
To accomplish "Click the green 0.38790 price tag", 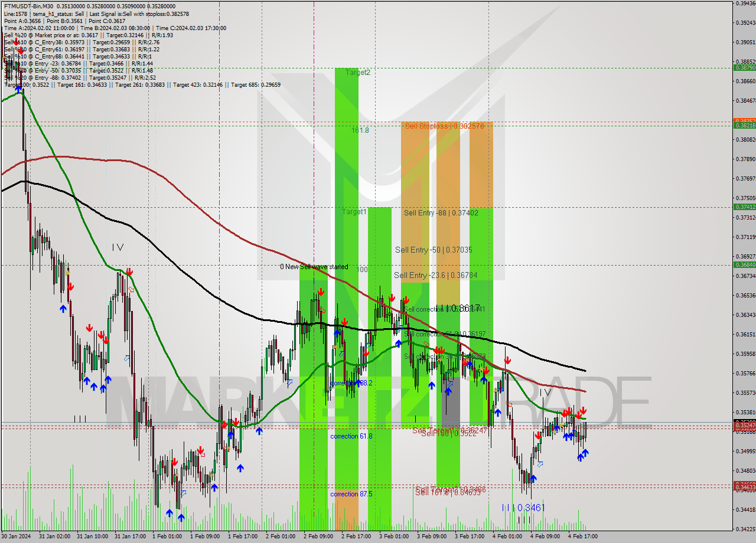I will (x=744, y=68).
